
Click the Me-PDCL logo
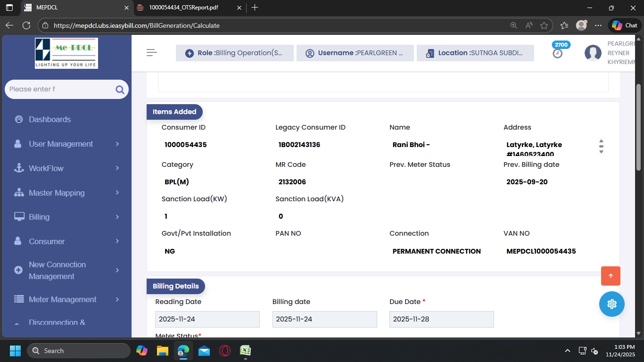(66, 53)
